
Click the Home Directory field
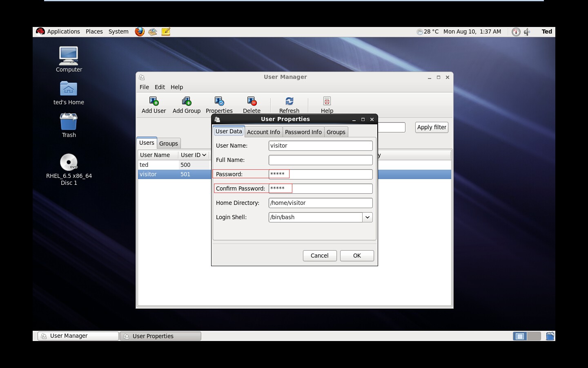click(x=321, y=203)
